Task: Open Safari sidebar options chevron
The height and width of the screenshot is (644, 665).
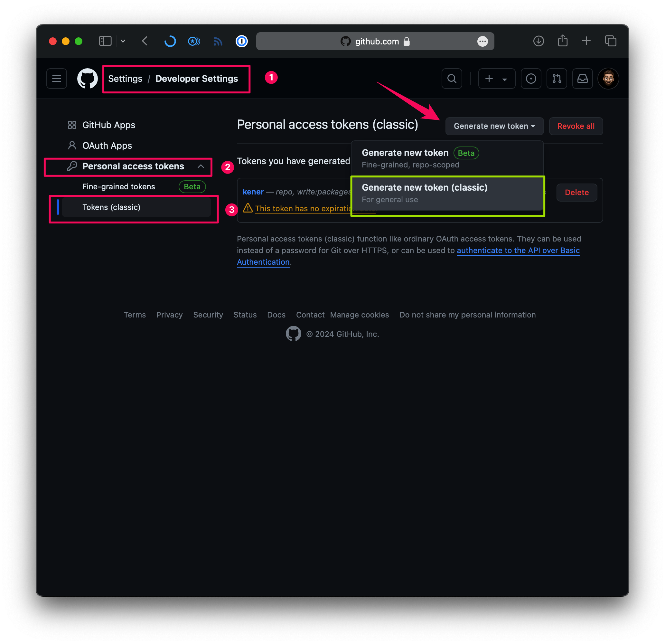Action: coord(123,41)
